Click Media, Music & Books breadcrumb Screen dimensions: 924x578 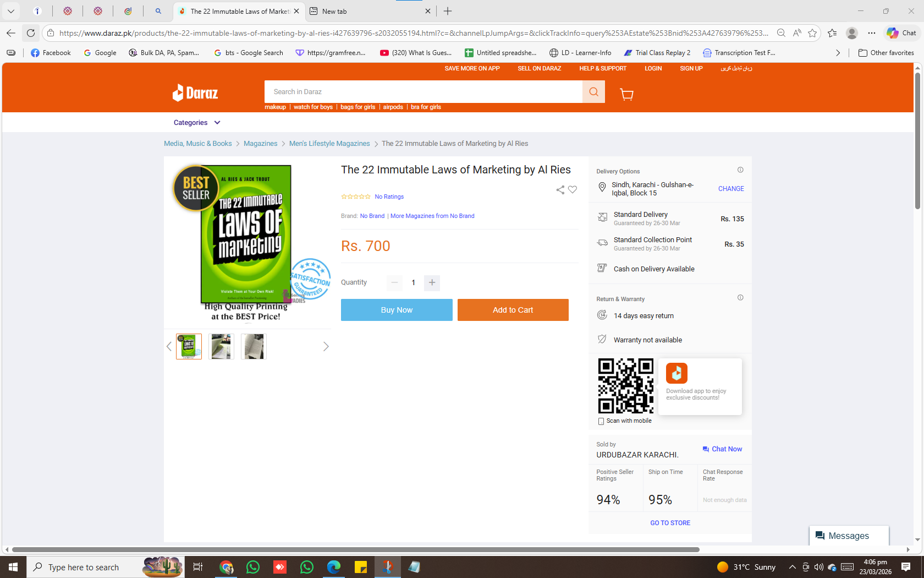(198, 144)
